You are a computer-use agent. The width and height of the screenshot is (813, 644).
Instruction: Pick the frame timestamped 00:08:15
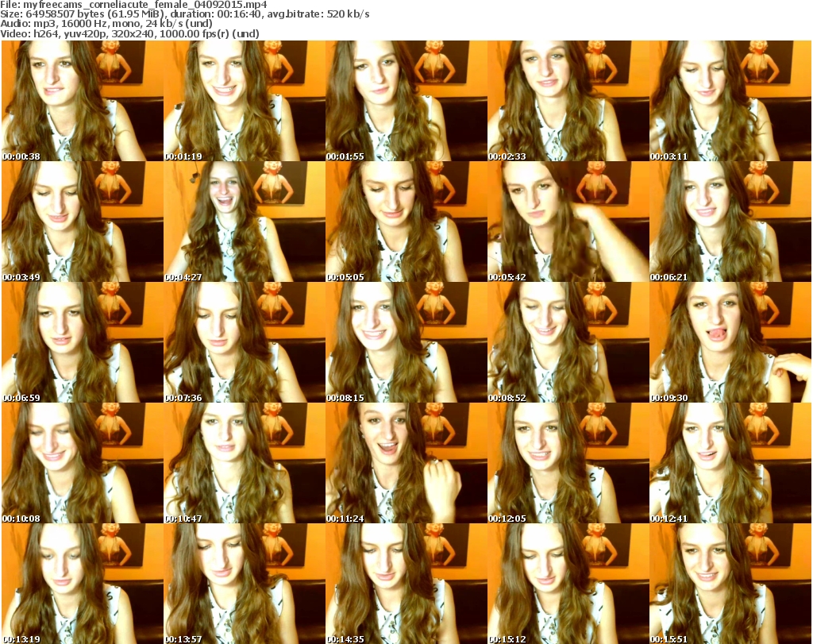click(406, 343)
